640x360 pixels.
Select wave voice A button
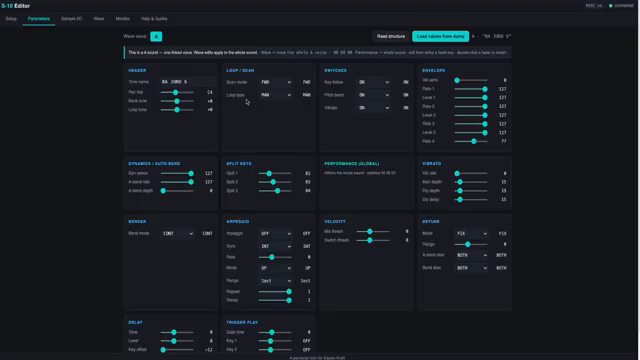[x=156, y=36]
